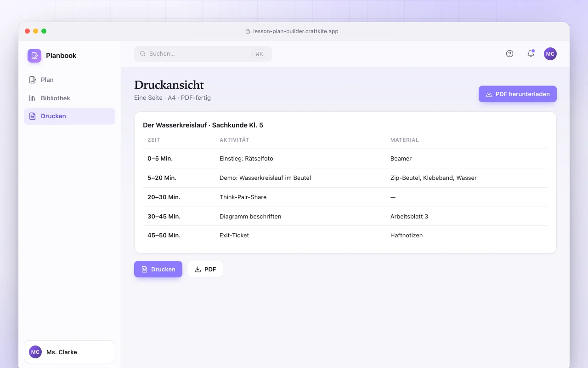Select the Einstieg: Rätselfoto row
The height and width of the screenshot is (368, 588).
pyautogui.click(x=345, y=159)
